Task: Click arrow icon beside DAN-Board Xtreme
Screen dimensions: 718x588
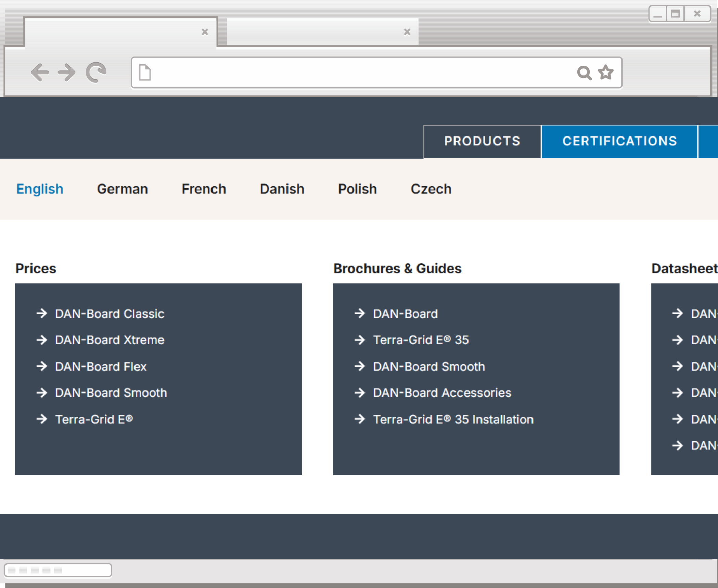Action: [x=42, y=340]
